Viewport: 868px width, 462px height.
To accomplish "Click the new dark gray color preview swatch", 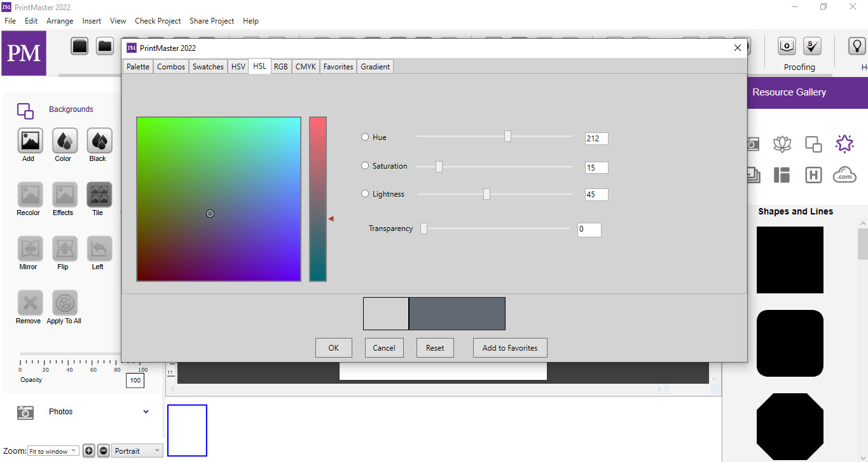I will [457, 314].
